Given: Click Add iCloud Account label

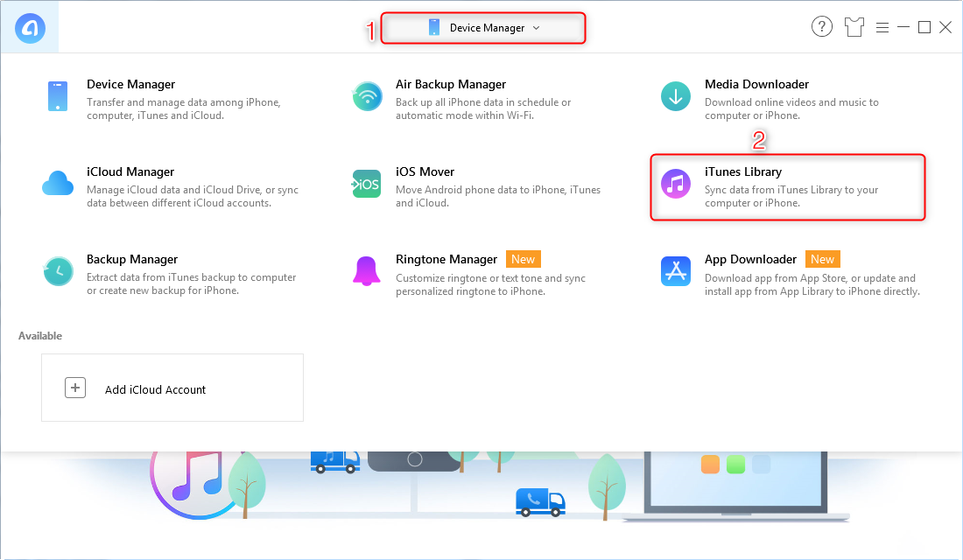Looking at the screenshot, I should coord(155,390).
